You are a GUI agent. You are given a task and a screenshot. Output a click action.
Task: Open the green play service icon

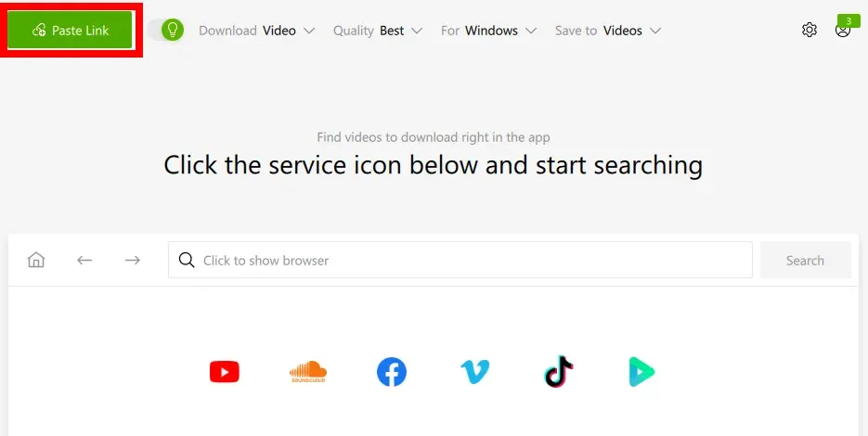pyautogui.click(x=641, y=372)
